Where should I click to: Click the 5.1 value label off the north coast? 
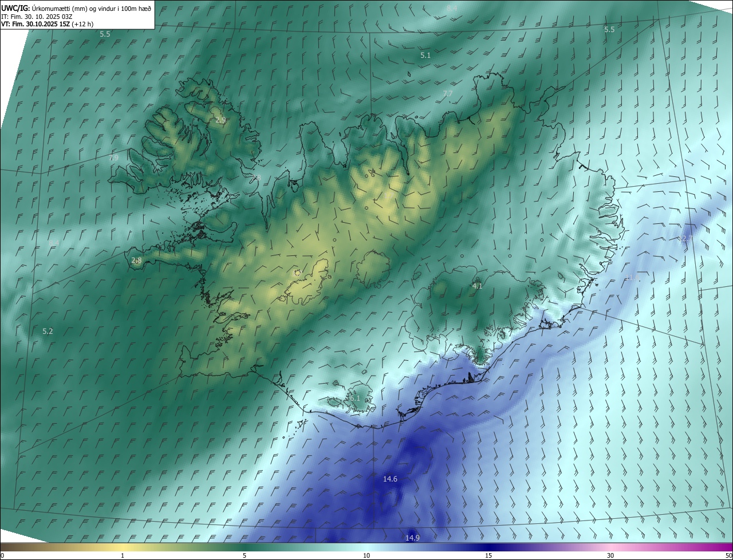[425, 55]
